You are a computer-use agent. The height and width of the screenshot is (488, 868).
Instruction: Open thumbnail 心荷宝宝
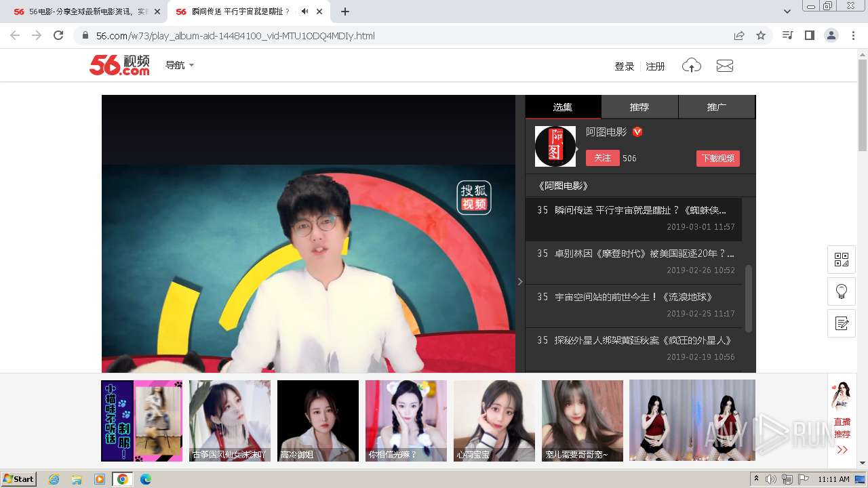click(494, 421)
